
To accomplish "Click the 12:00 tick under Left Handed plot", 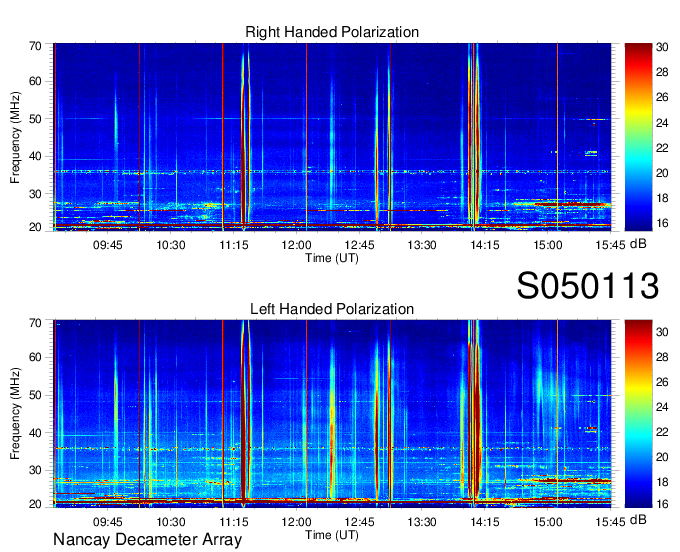I will pyautogui.click(x=297, y=522).
